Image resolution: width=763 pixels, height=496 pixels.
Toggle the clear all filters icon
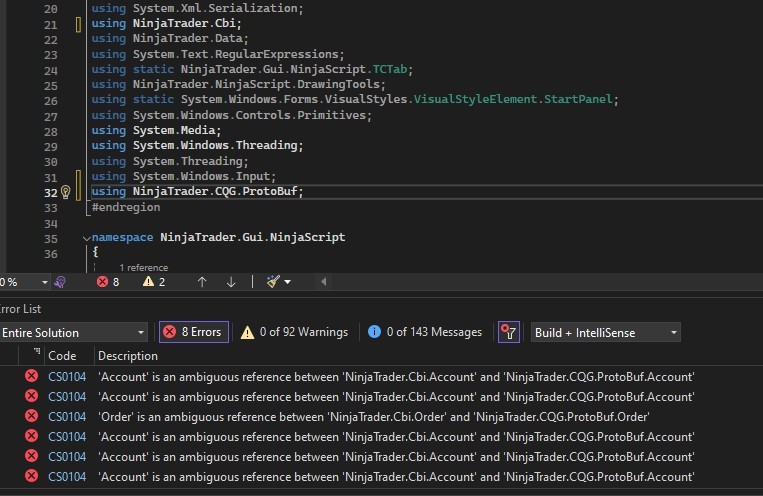(x=509, y=332)
